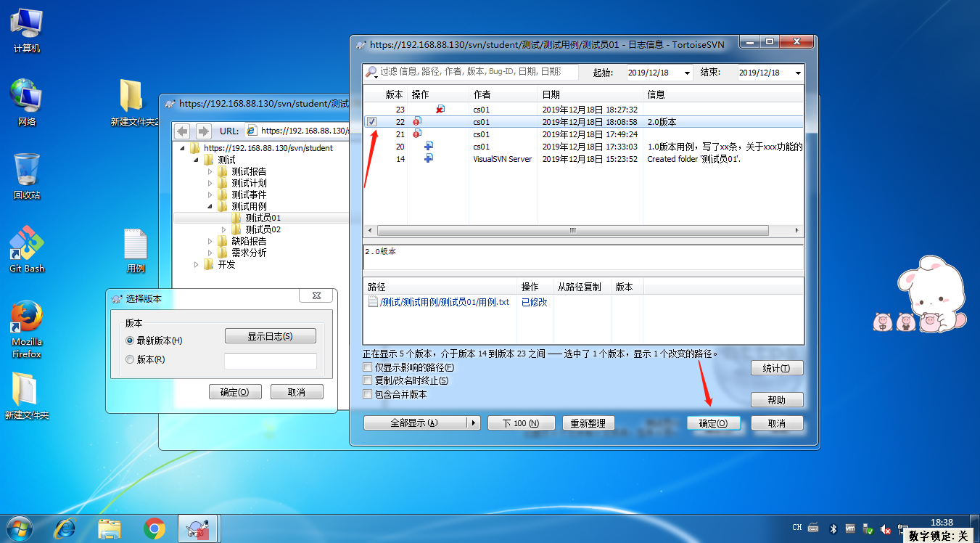Viewport: 980px width, 543px height.
Task: Sort by 作者 column header
Action: click(x=503, y=94)
